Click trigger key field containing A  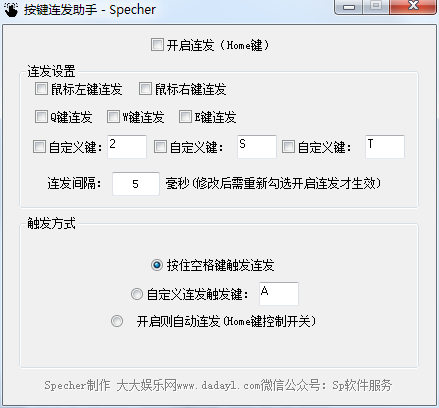(x=279, y=294)
